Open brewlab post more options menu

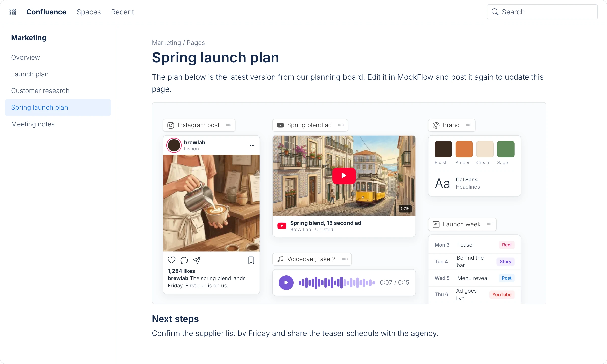252,145
